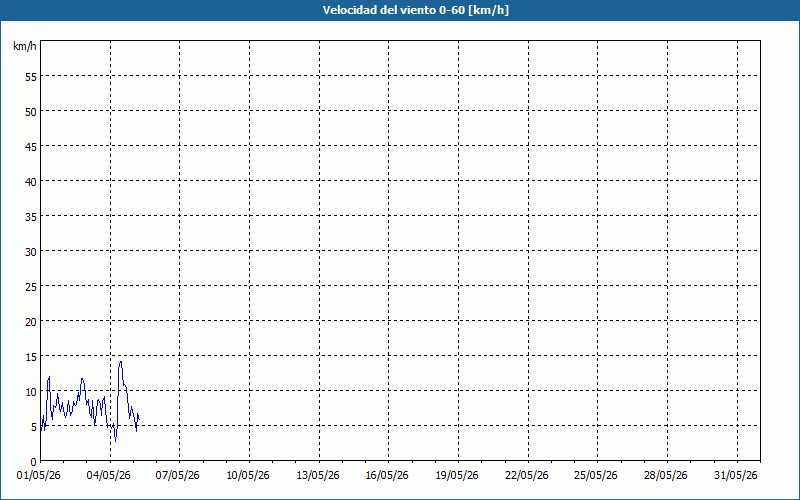Click the chart title 'Velocidad del viento 0-60 [km/h]'

pos(416,10)
